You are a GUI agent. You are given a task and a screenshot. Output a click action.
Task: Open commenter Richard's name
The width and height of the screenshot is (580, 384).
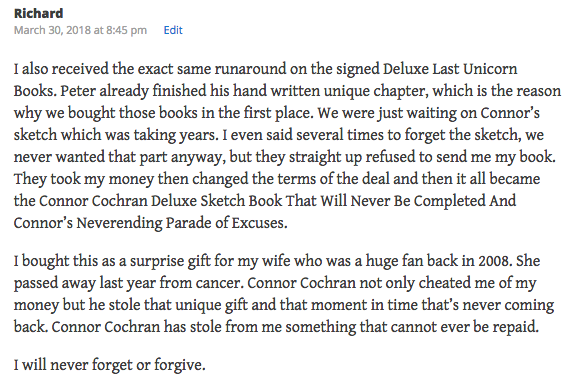(x=38, y=13)
